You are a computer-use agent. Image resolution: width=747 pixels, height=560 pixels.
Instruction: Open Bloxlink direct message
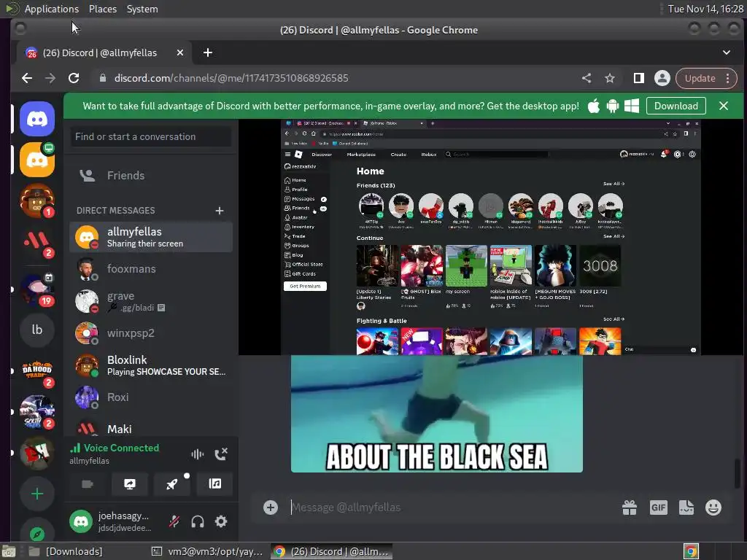point(151,365)
